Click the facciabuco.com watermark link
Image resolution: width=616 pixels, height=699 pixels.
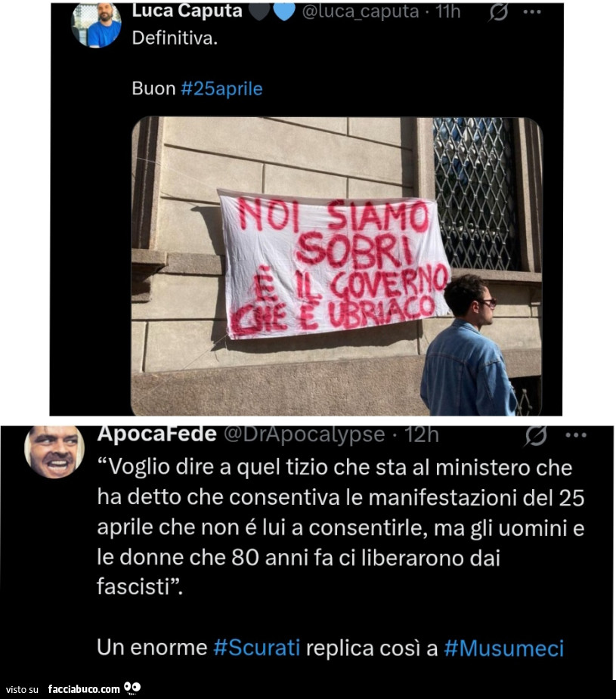click(x=84, y=689)
